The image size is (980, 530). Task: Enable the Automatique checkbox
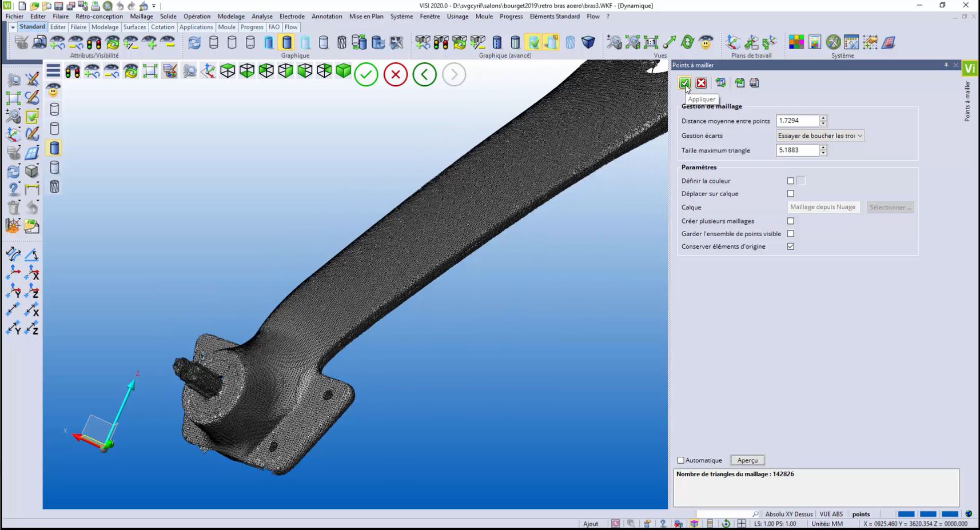point(681,460)
